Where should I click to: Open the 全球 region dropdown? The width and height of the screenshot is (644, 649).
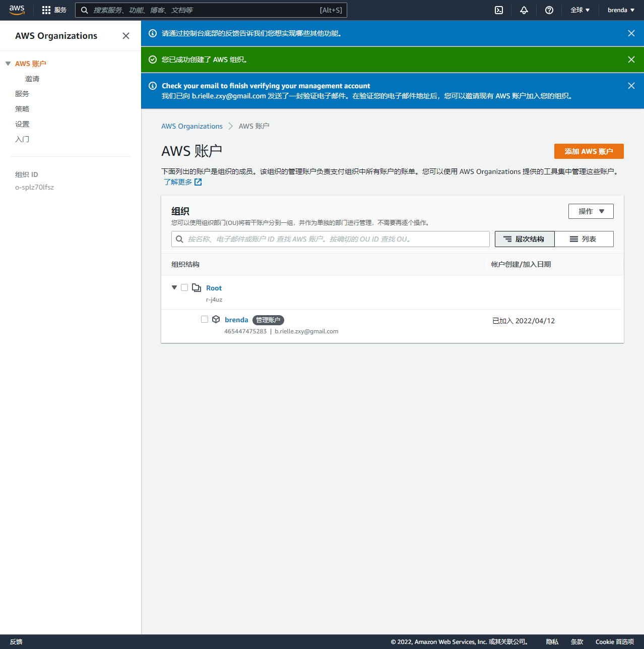tap(580, 10)
